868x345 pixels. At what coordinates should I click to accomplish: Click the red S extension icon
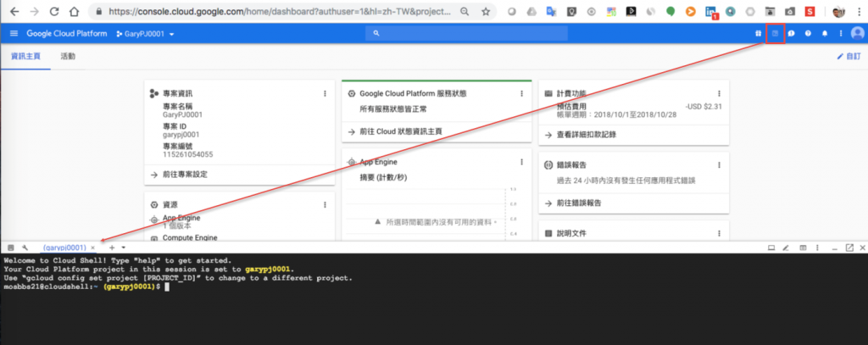tap(810, 11)
